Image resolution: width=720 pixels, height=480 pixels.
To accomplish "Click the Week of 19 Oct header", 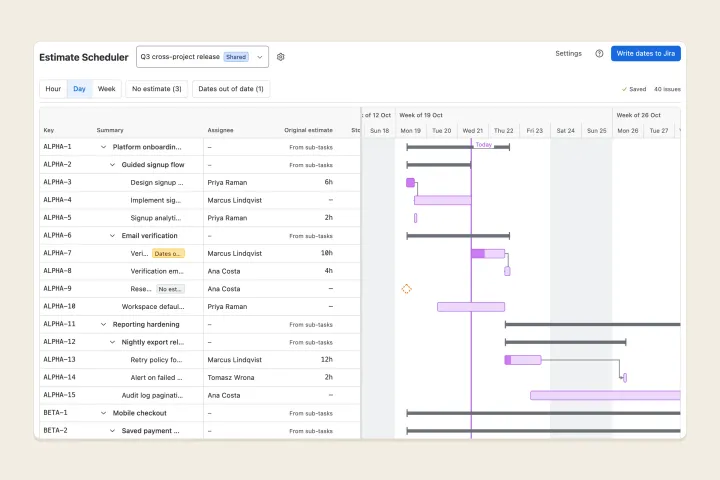I will pyautogui.click(x=421, y=115).
